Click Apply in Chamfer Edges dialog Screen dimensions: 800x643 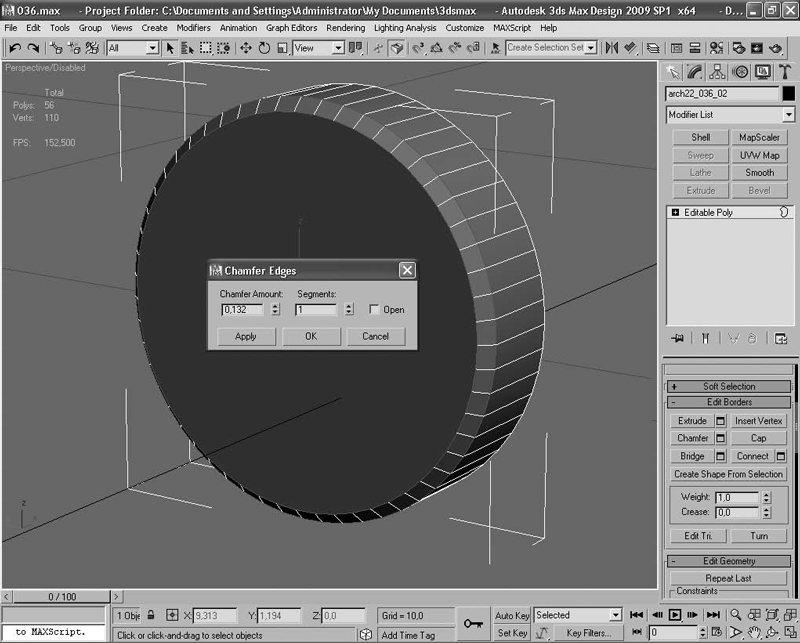click(x=246, y=337)
